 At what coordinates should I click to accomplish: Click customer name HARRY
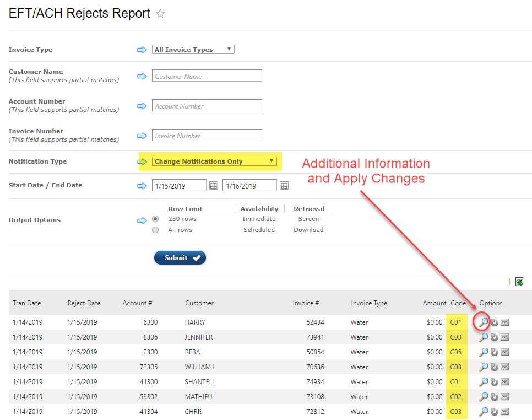195,322
